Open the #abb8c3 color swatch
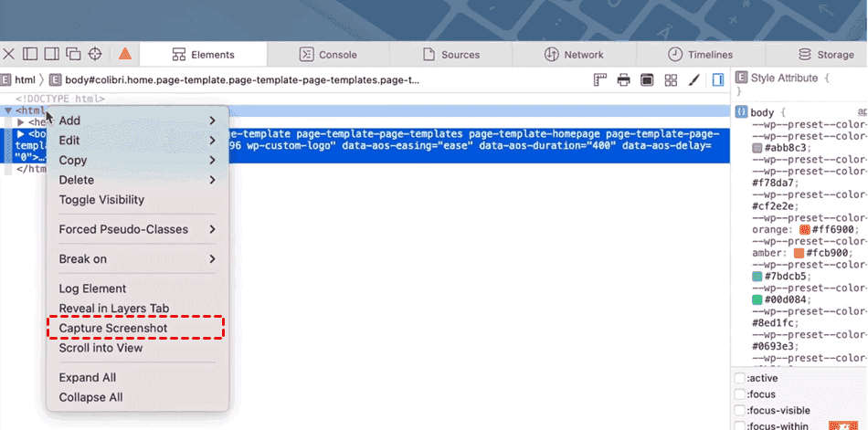 click(757, 148)
